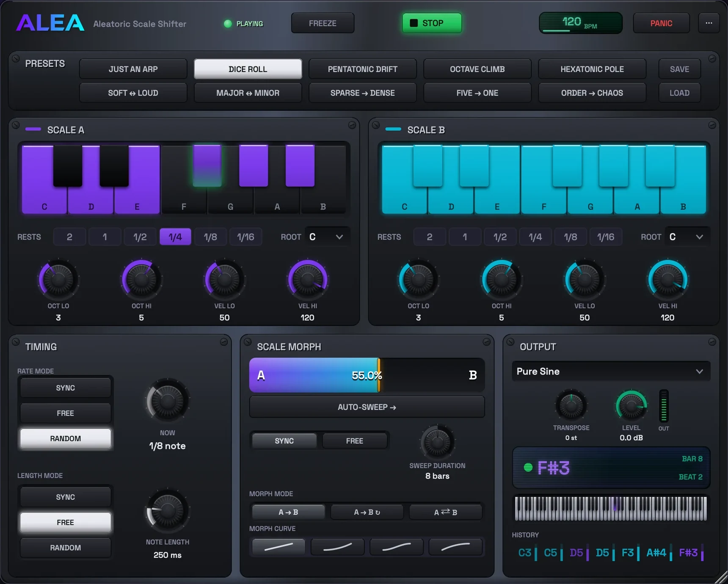Collapse the Scale Morph panel corner button
728x584 pixels.
coord(486,342)
